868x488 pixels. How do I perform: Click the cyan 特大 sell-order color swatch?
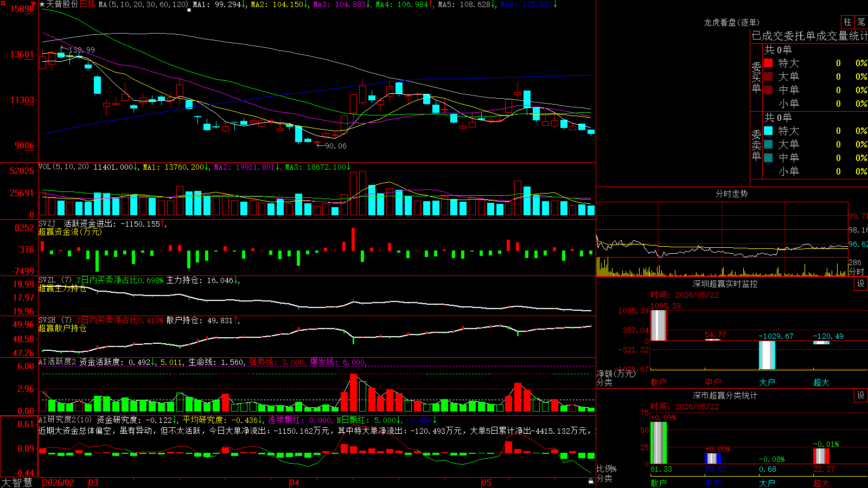pos(768,131)
